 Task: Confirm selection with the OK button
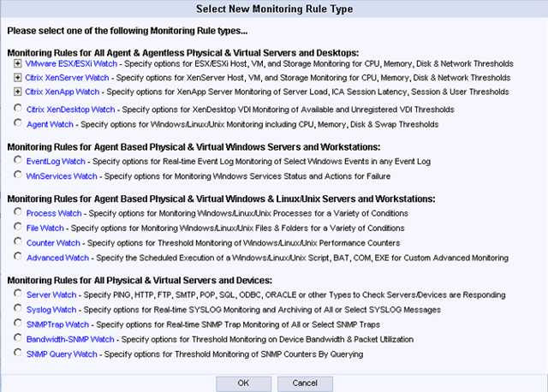point(243,383)
